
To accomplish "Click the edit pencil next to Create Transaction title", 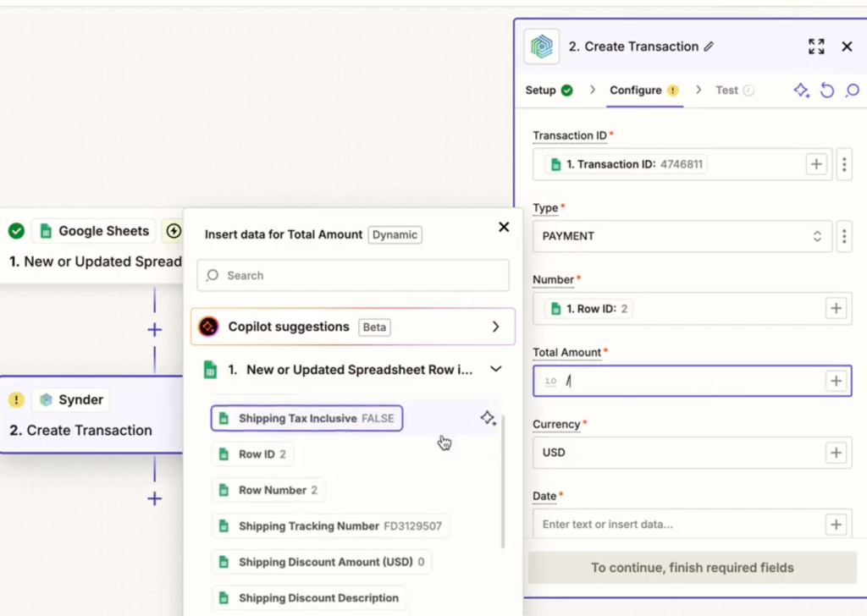I will pos(709,47).
